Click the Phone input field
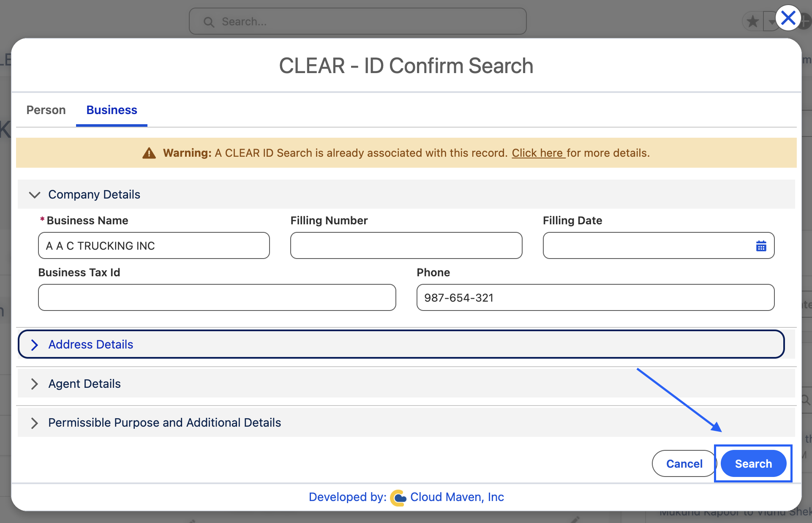 595,297
